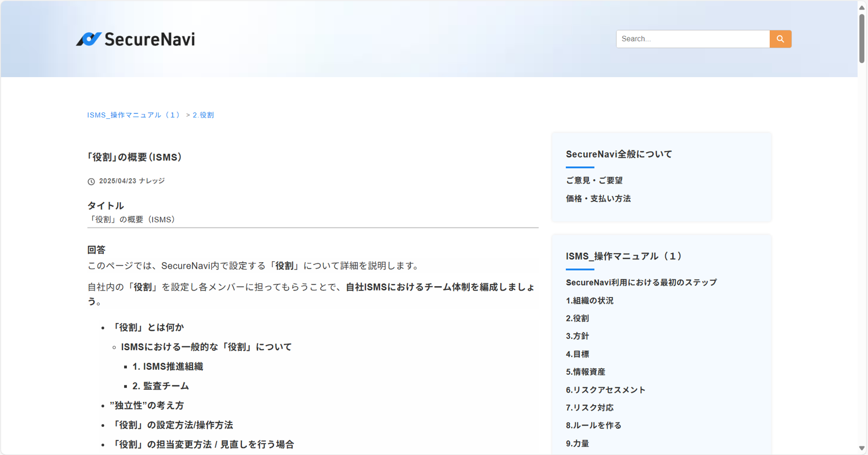
Task: Jump to 2. 監査チーム section
Action: click(161, 386)
